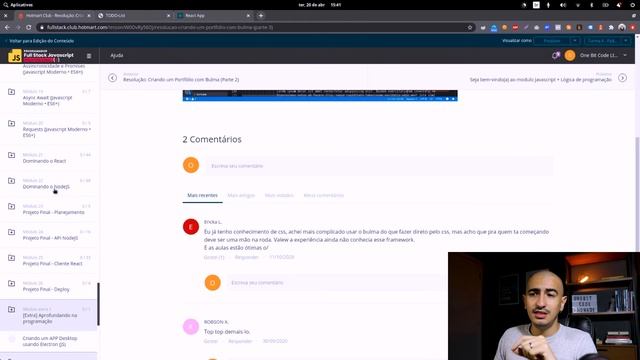
Task: Open the first 'Visualizar como' dropdown
Action: tap(557, 41)
